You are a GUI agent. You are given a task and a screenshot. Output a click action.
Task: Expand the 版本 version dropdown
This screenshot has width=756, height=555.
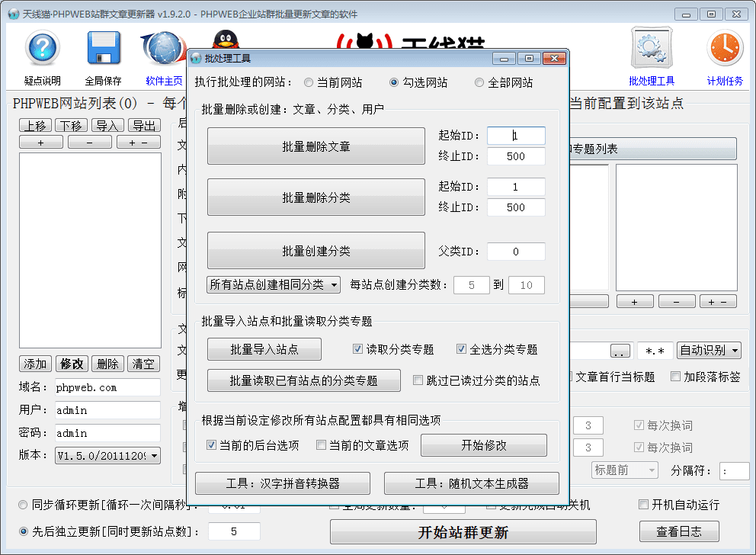[108, 456]
